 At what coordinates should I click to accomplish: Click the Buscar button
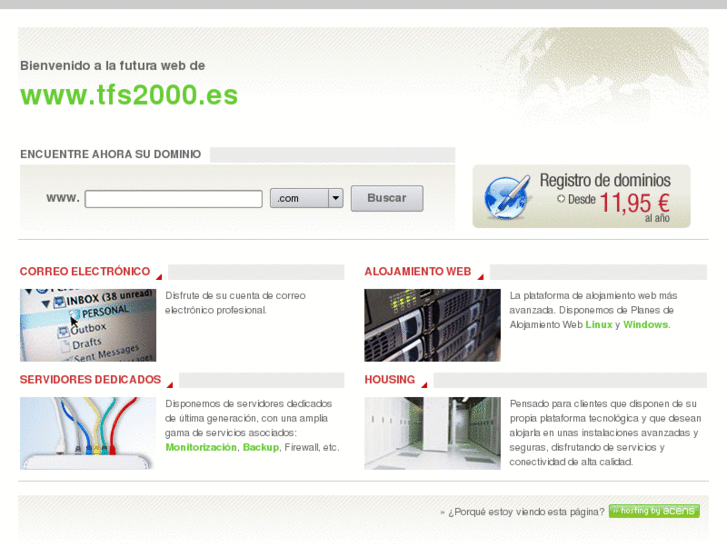(x=387, y=198)
